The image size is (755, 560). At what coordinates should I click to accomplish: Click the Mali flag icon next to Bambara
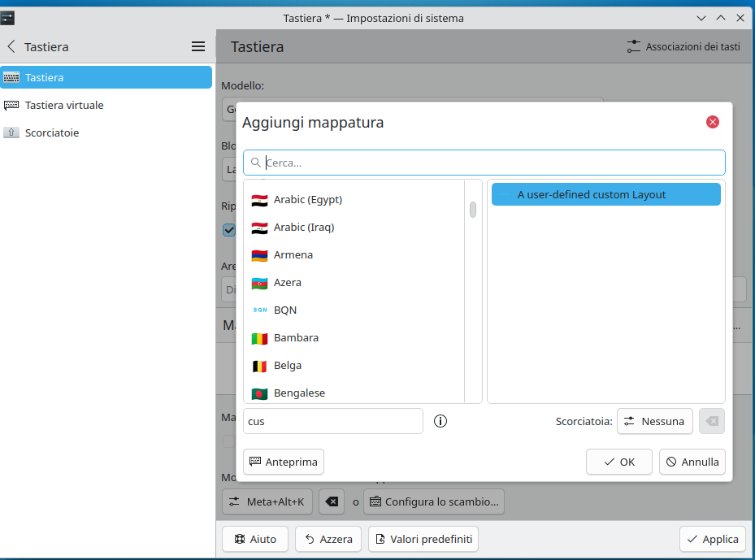tap(259, 338)
